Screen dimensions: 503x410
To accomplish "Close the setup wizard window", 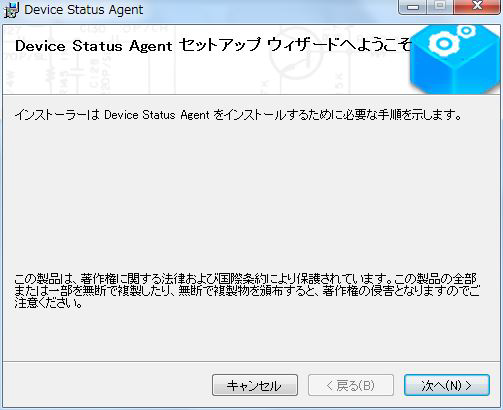I will (477, 7).
